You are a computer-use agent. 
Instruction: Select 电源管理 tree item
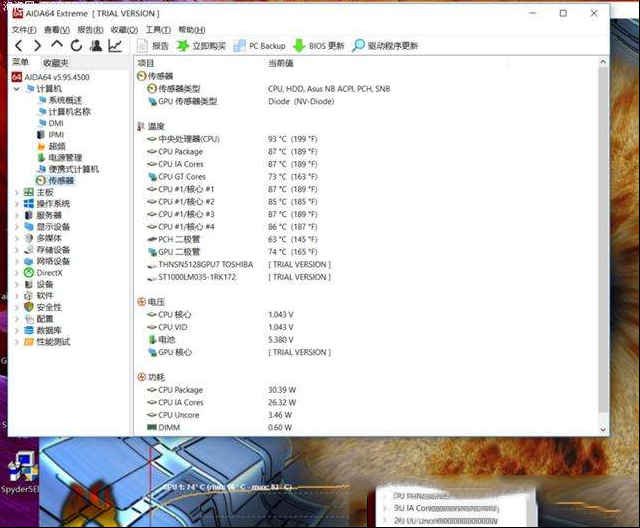click(60, 158)
